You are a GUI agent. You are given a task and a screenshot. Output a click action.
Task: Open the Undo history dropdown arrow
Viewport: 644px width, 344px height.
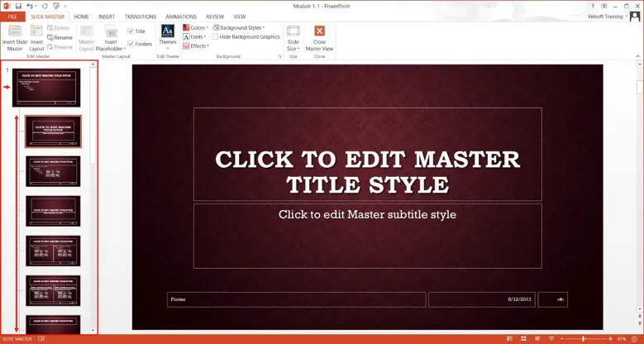coord(36,6)
